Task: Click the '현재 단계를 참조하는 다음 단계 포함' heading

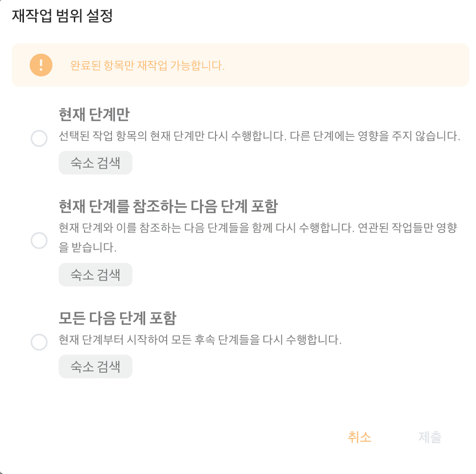Action: [x=168, y=207]
